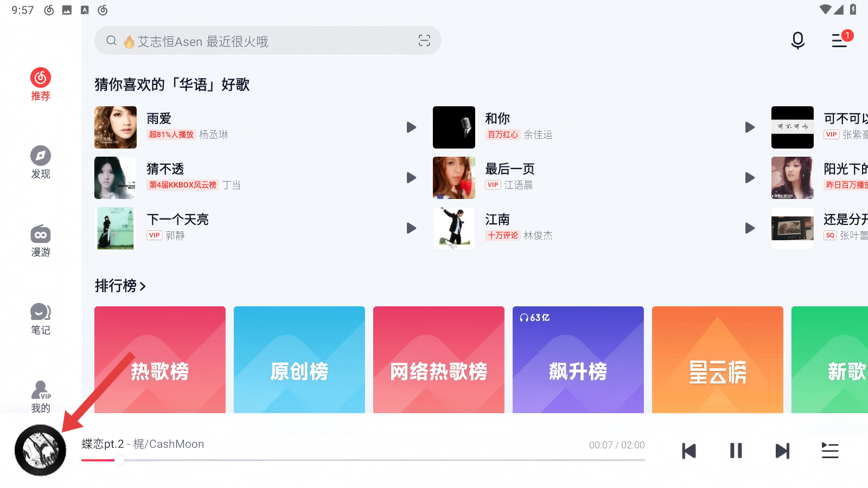Viewport: 868px width, 488px height.
Task: Open the 漫游 roaming sidebar icon
Action: coord(41,241)
